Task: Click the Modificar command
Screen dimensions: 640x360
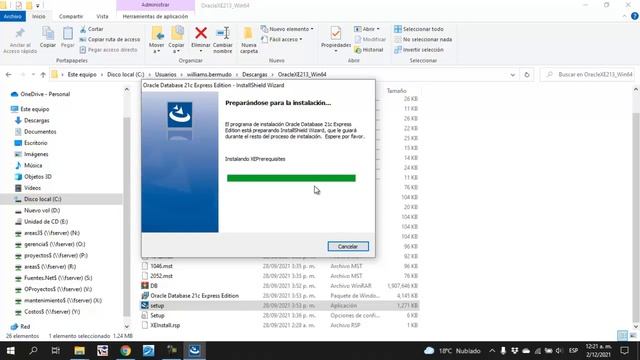Action: [x=370, y=40]
